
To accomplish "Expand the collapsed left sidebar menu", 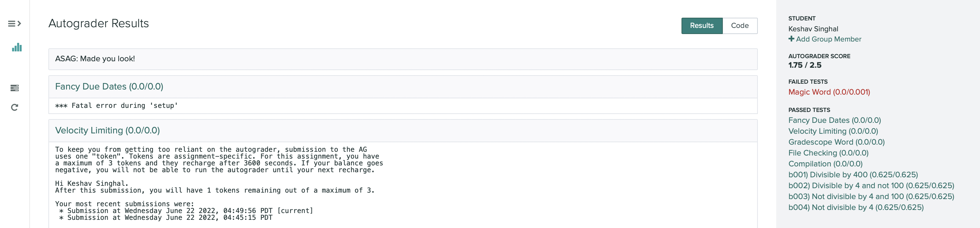I will coord(14,23).
